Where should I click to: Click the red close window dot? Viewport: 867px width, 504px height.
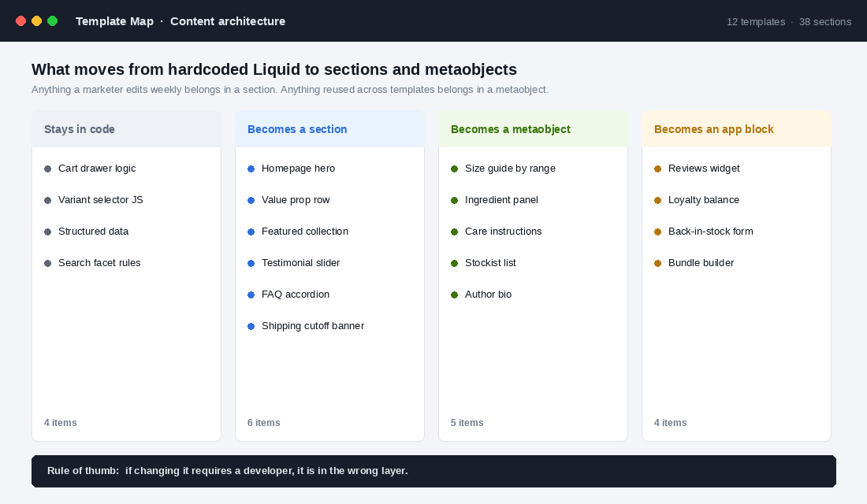[21, 21]
